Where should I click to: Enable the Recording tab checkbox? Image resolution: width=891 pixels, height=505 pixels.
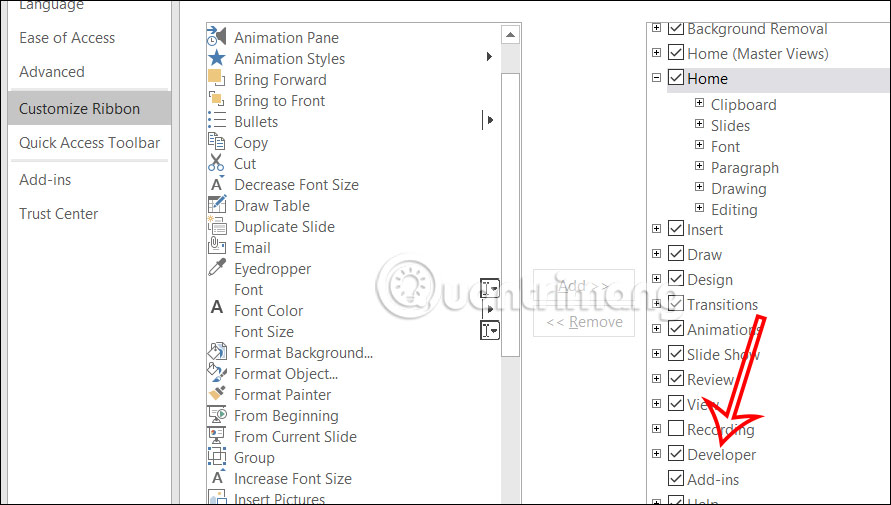676,428
